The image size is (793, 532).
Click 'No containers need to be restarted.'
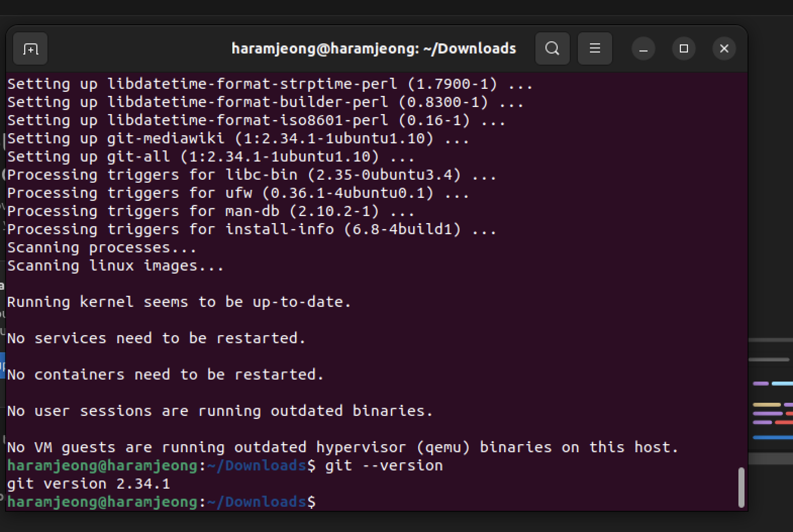tap(165, 375)
